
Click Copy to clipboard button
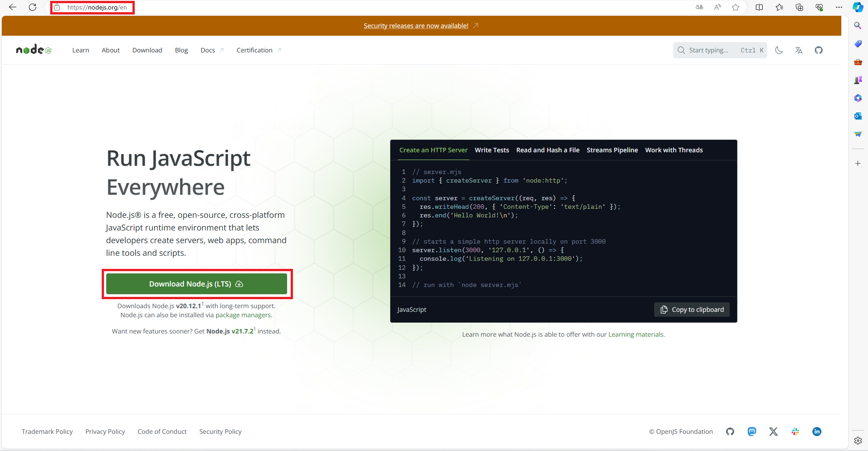tap(692, 310)
